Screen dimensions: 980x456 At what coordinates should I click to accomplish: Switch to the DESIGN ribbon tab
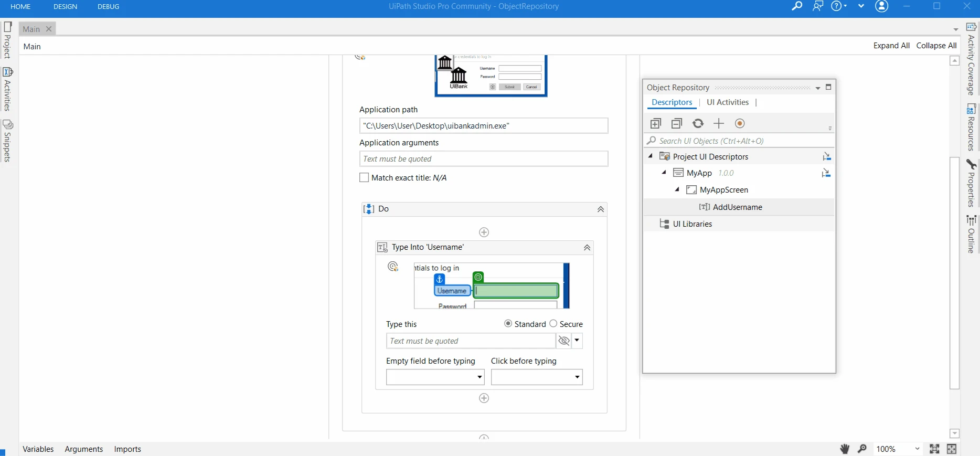click(65, 7)
